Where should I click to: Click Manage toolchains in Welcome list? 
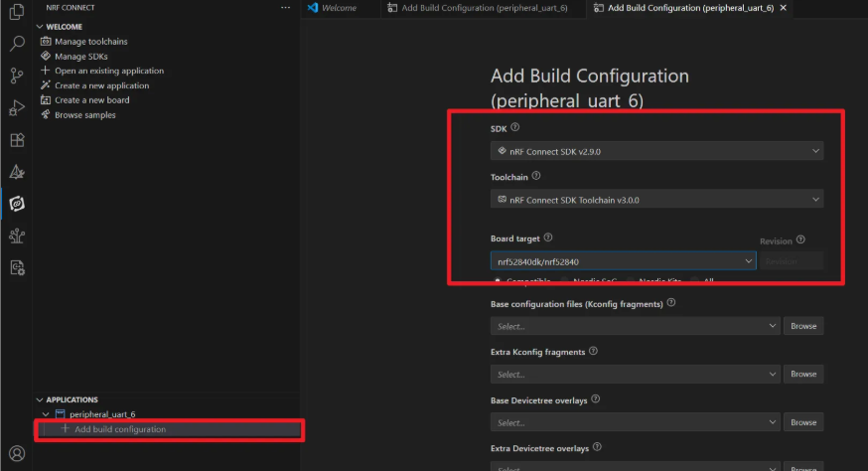[x=90, y=42]
